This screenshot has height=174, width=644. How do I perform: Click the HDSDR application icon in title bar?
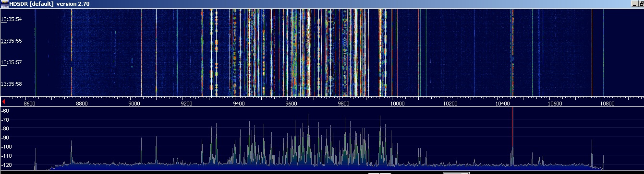(4, 4)
